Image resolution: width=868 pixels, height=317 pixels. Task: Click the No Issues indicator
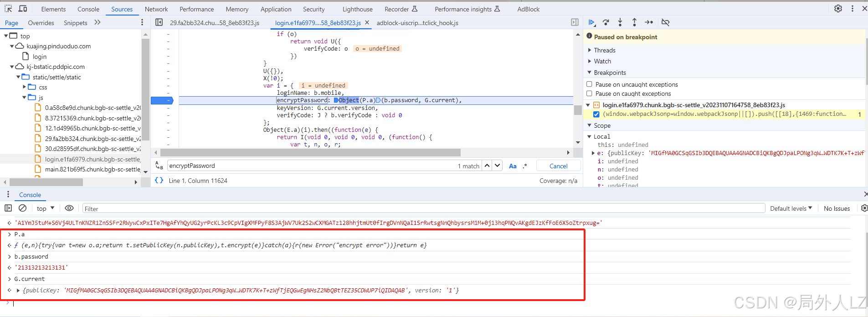837,208
